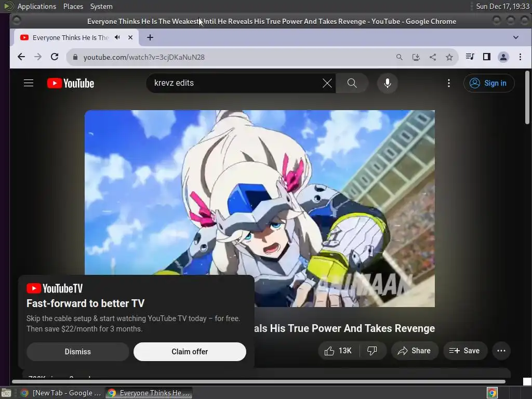The width and height of the screenshot is (532, 399).
Task: Open clock showing Sun Dec 17
Action: click(502, 6)
